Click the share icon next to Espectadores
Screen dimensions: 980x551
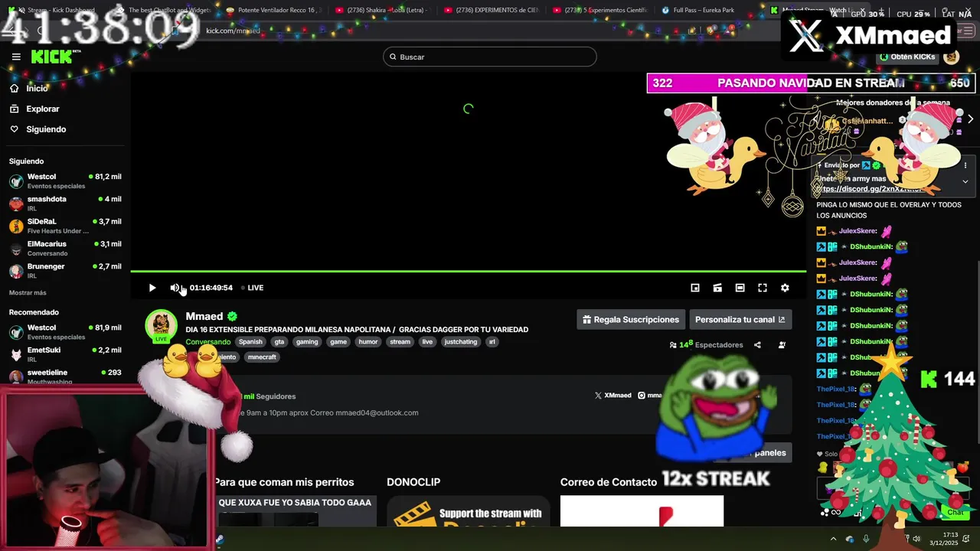(x=757, y=345)
